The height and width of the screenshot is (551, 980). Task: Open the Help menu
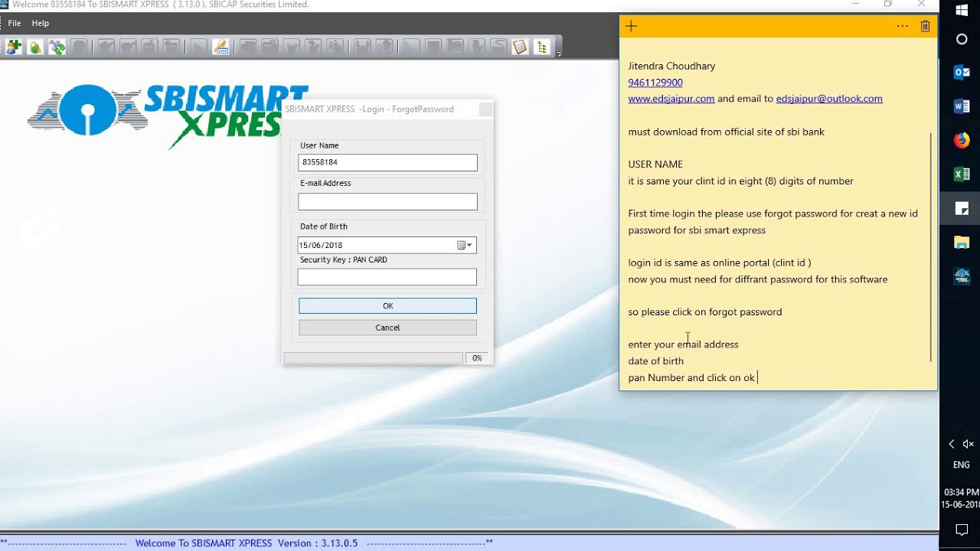40,23
